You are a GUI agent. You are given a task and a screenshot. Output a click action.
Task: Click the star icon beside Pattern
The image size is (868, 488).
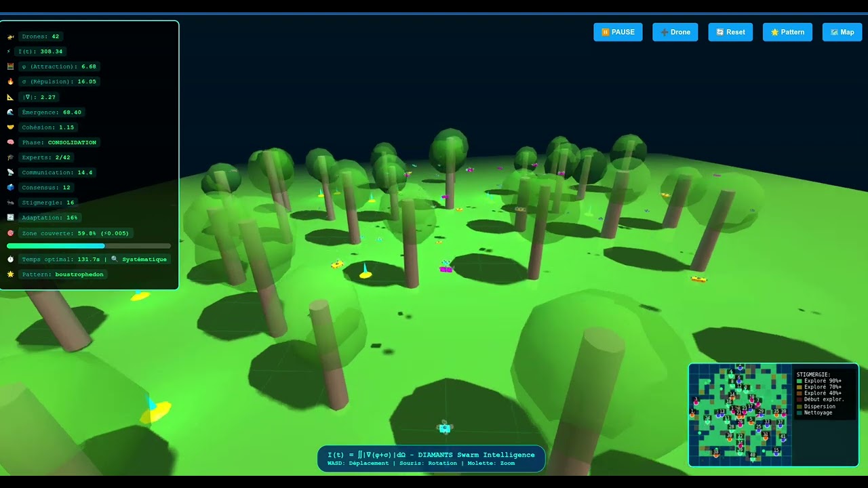tap(10, 274)
